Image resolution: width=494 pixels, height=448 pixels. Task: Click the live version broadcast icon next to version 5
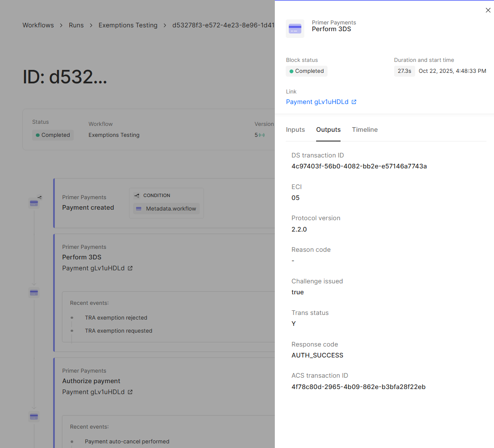coord(261,135)
